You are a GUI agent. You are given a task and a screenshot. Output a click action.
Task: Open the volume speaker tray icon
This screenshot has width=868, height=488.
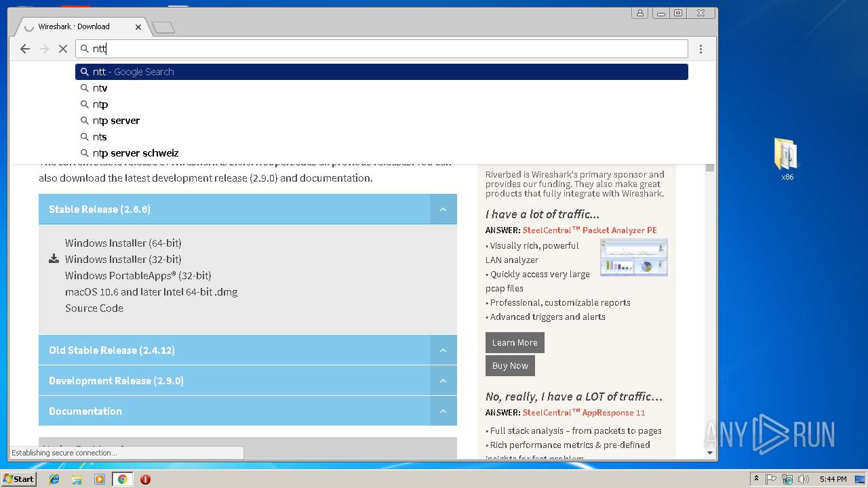point(804,479)
